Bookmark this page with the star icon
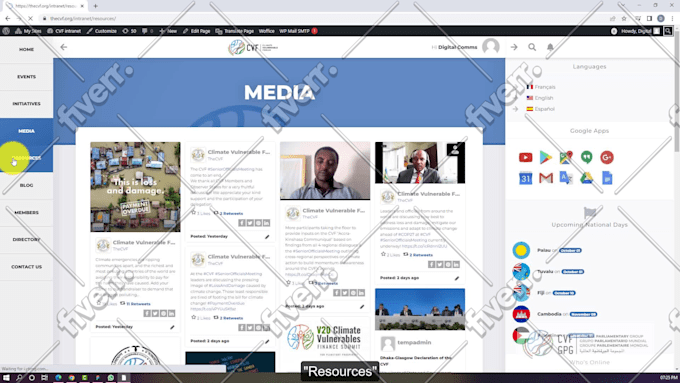Image resolution: width=680 pixels, height=383 pixels. [624, 19]
